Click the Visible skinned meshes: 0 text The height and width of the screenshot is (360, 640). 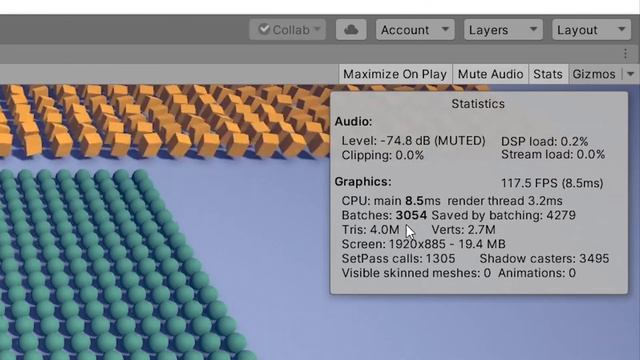point(416,273)
